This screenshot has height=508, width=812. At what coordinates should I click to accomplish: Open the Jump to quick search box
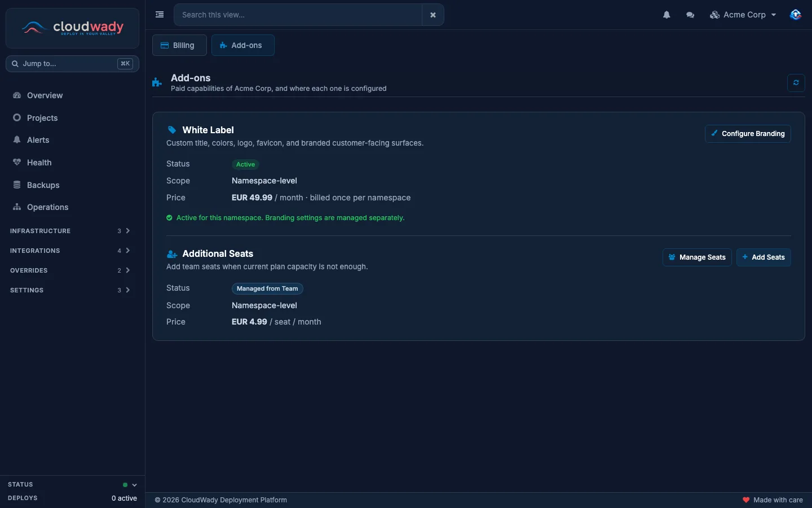click(x=72, y=64)
